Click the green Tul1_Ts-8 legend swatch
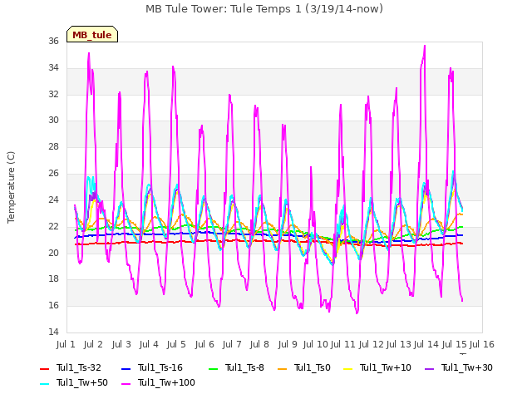The width and height of the screenshot is (532, 399). pos(213,369)
